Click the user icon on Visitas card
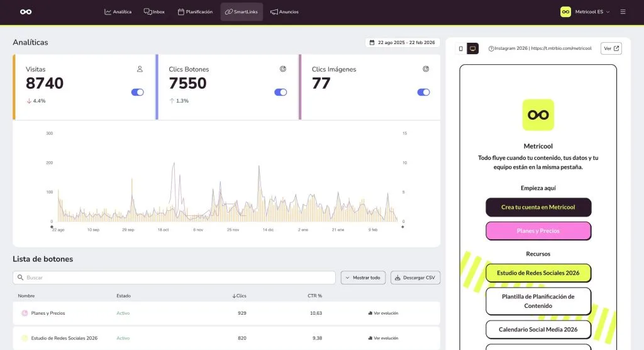The height and width of the screenshot is (350, 644). pos(140,69)
